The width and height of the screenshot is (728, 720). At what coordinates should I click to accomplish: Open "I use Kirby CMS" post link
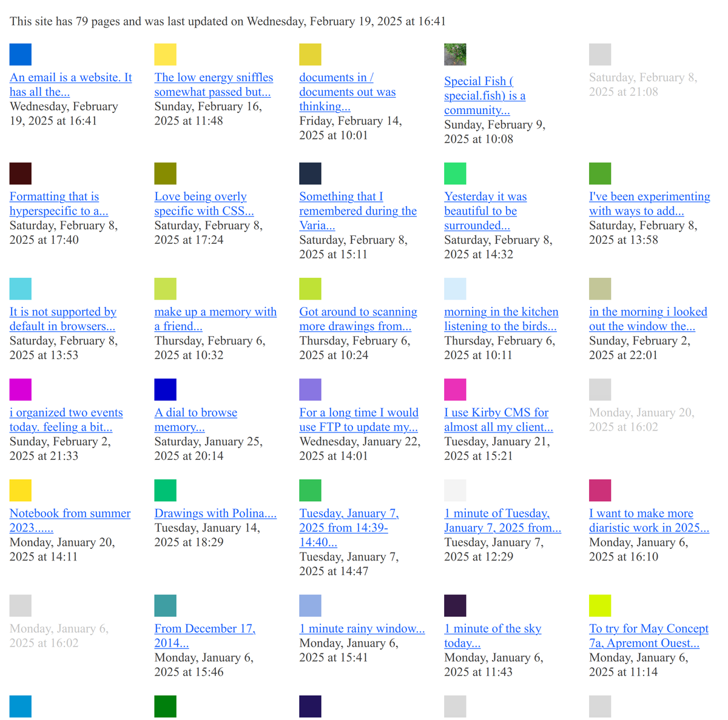pos(499,420)
